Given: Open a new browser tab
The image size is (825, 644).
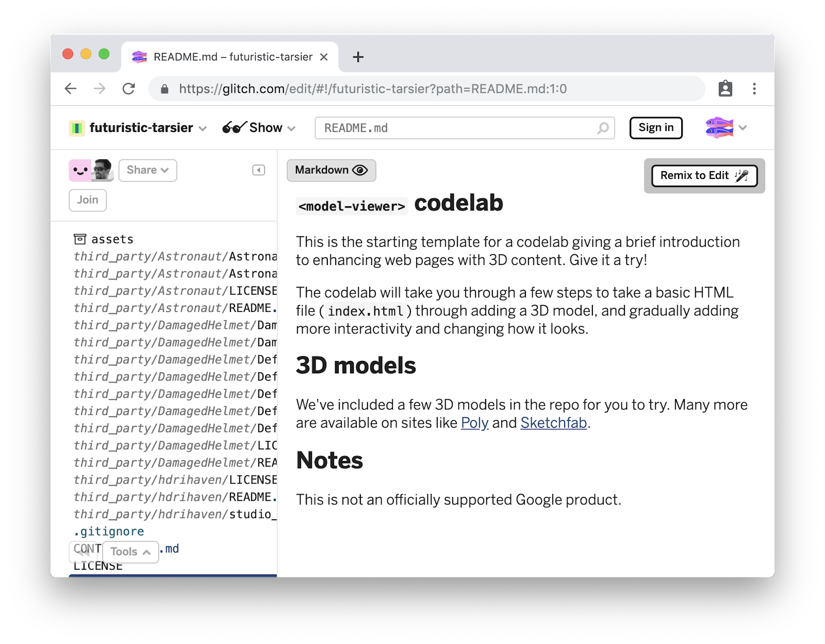Looking at the screenshot, I should pos(358,57).
